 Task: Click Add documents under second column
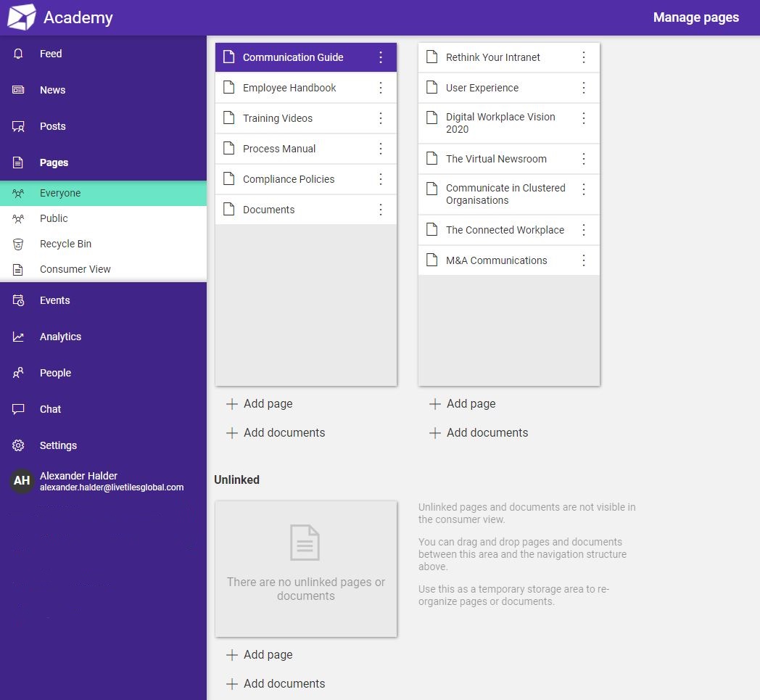[x=479, y=432]
